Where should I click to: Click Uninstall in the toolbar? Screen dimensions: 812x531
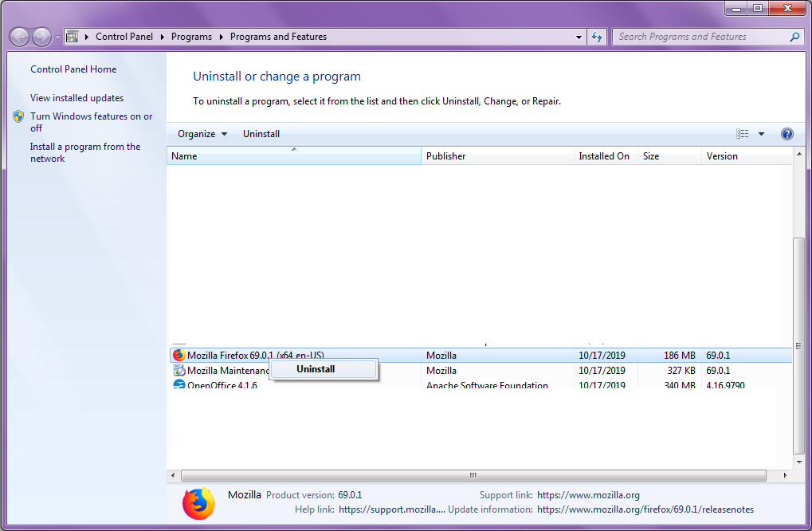click(x=261, y=134)
